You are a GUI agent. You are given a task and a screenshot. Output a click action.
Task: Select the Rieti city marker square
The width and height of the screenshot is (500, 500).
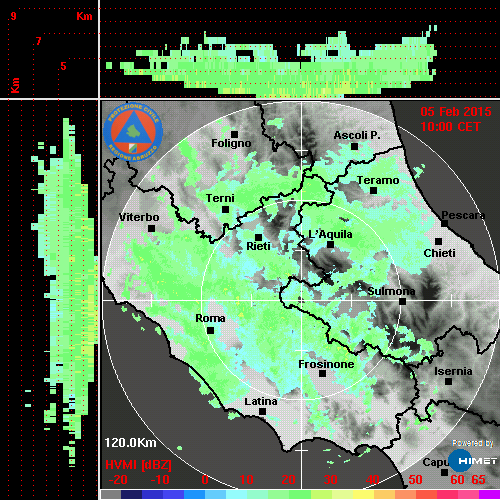pos(258,237)
